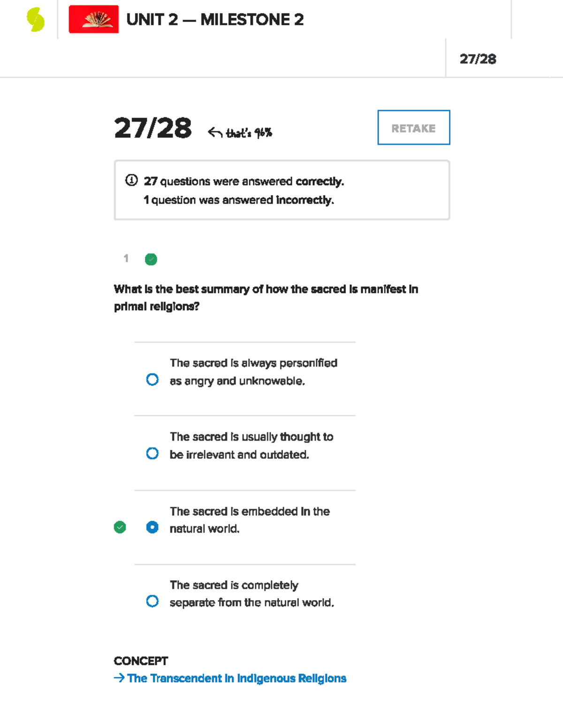The image size is (563, 728).
Task: Click the question number 1 label
Action: coord(126,258)
